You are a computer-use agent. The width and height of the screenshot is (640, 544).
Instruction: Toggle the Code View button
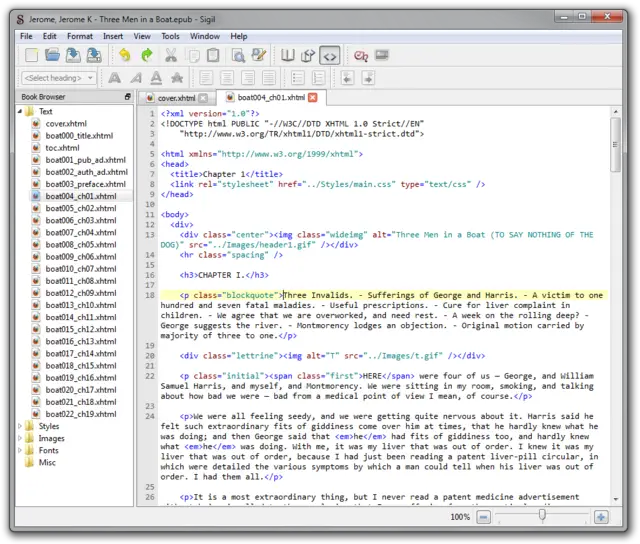click(329, 56)
